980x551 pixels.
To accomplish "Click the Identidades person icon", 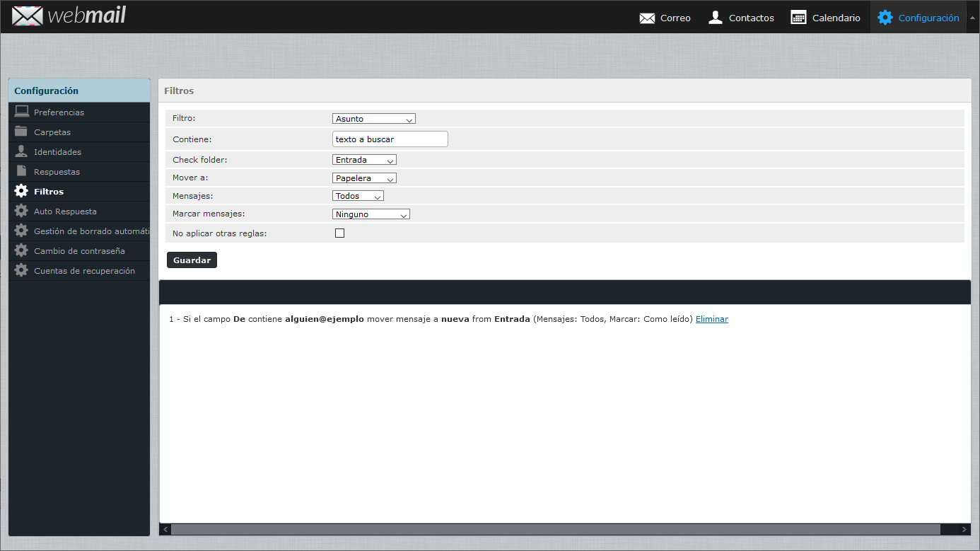I will click(21, 151).
